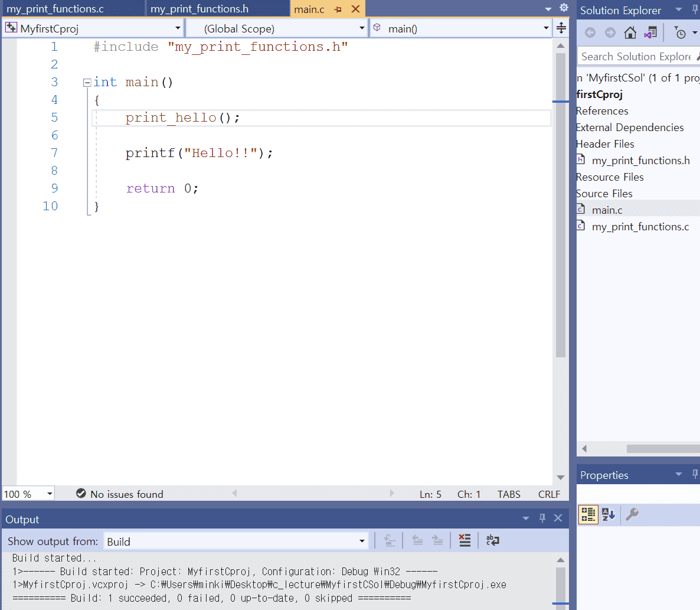The width and height of the screenshot is (700, 610).
Task: Click the editor scrollbar down arrow
Action: [x=561, y=477]
